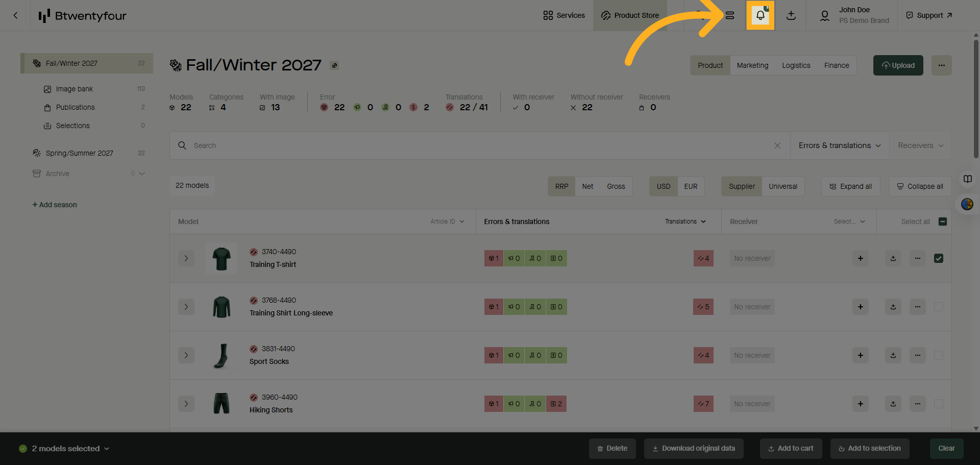This screenshot has height=465, width=980.
Task: Click the colorful round widget on right edge
Action: click(967, 204)
